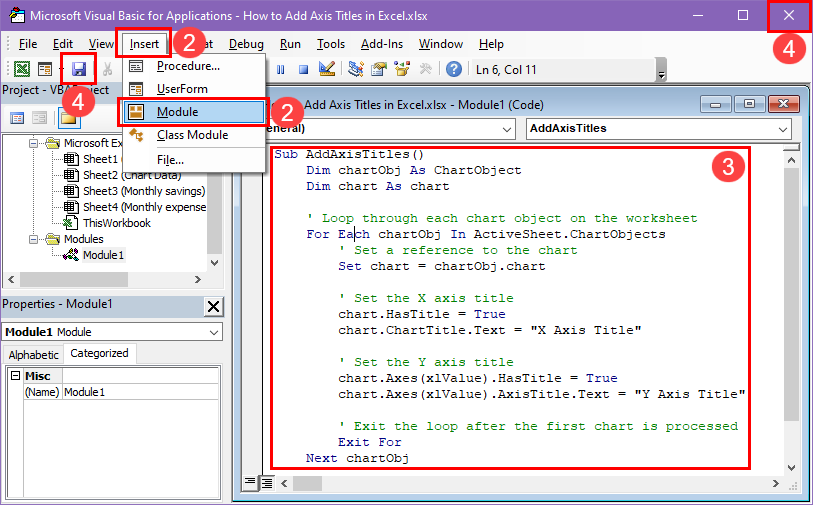Open the Add-Ins menu
813x505 pixels.
382,44
